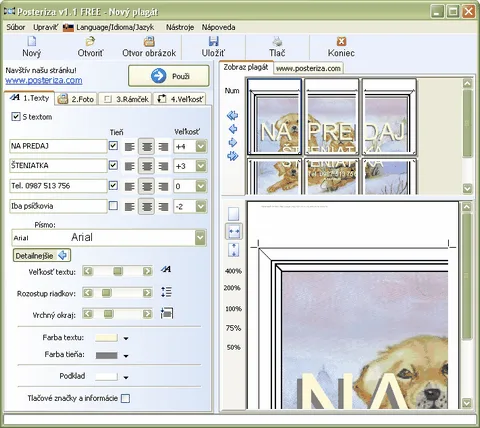Open size dropdown showing +3

pyautogui.click(x=201, y=166)
